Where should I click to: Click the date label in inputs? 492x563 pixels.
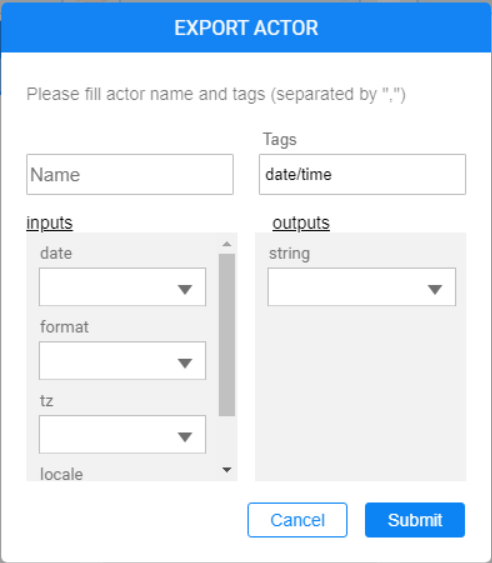(56, 253)
